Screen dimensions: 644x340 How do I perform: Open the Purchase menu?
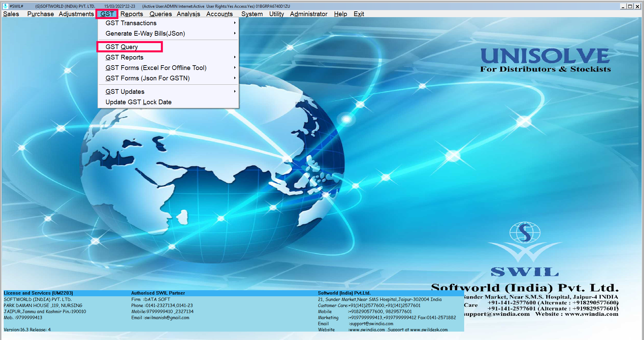(40, 14)
